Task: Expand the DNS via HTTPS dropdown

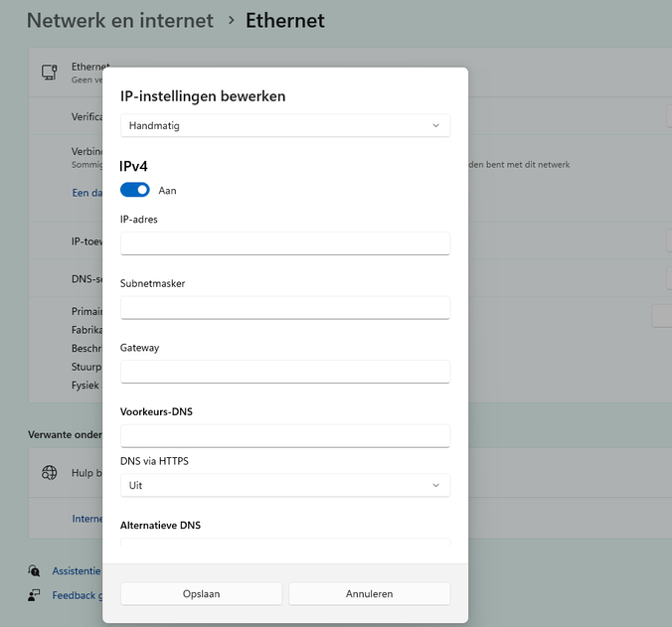Action: (285, 485)
